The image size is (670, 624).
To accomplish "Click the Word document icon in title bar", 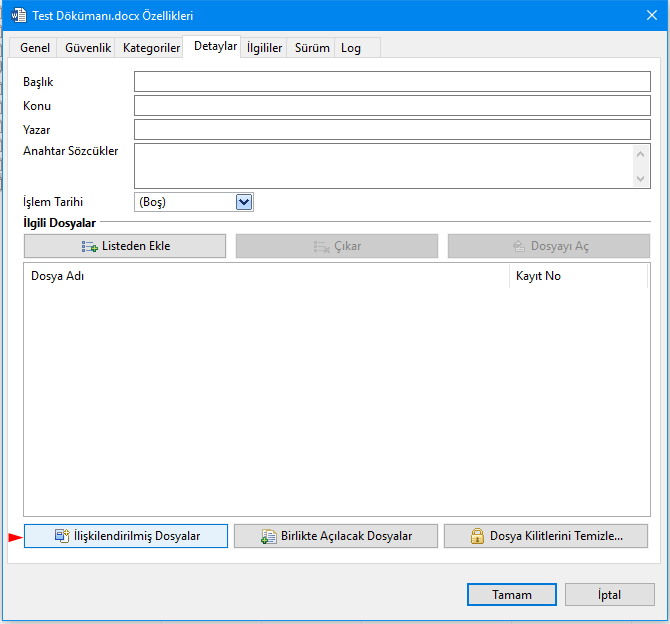I will [x=17, y=15].
